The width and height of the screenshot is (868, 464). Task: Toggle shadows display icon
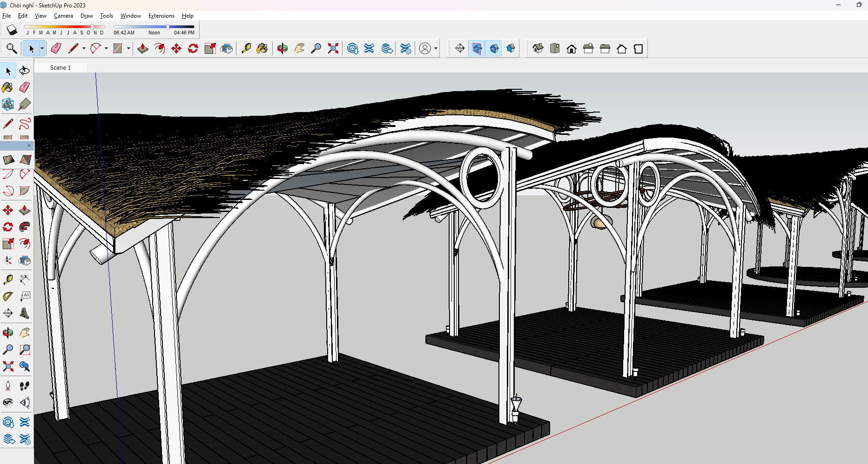click(x=12, y=31)
